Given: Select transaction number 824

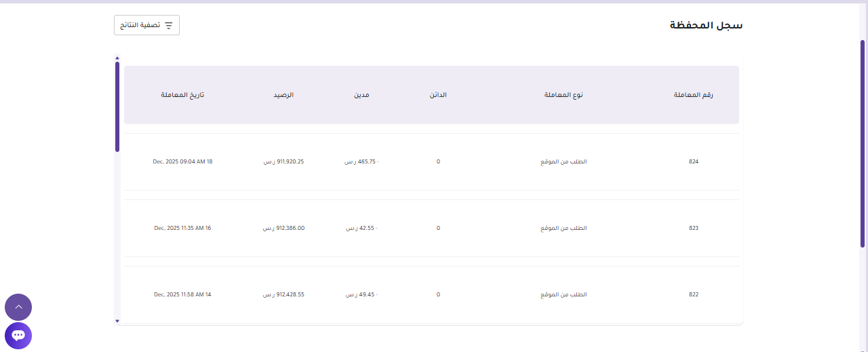Looking at the screenshot, I should click(x=693, y=161).
